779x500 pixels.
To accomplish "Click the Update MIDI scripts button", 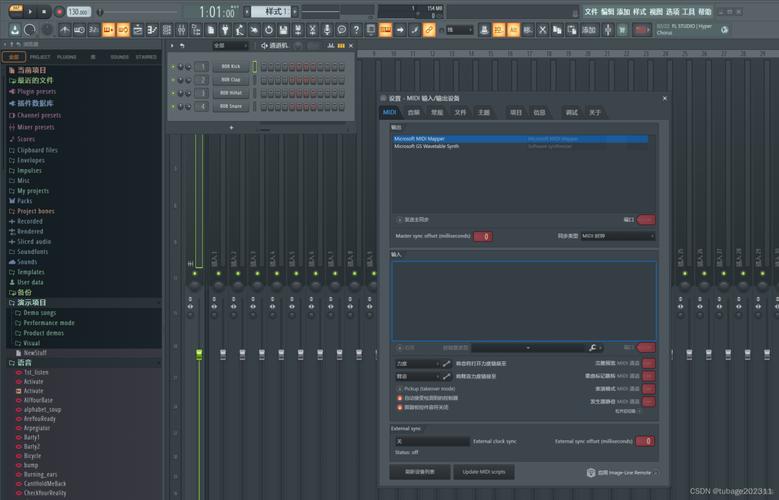I will click(484, 471).
